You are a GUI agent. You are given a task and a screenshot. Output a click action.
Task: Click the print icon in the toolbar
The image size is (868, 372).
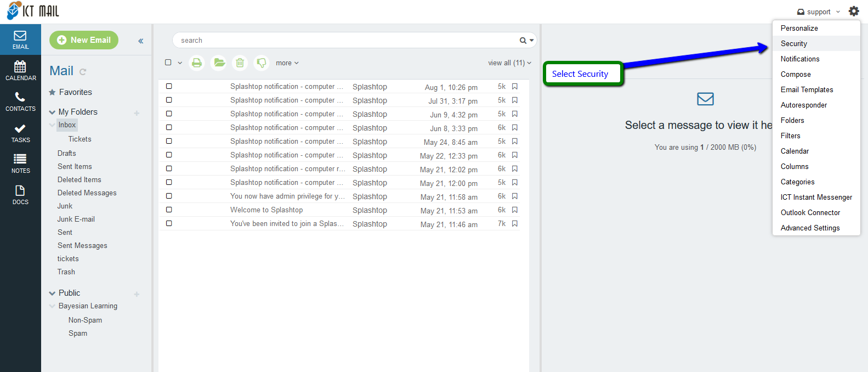[197, 63]
